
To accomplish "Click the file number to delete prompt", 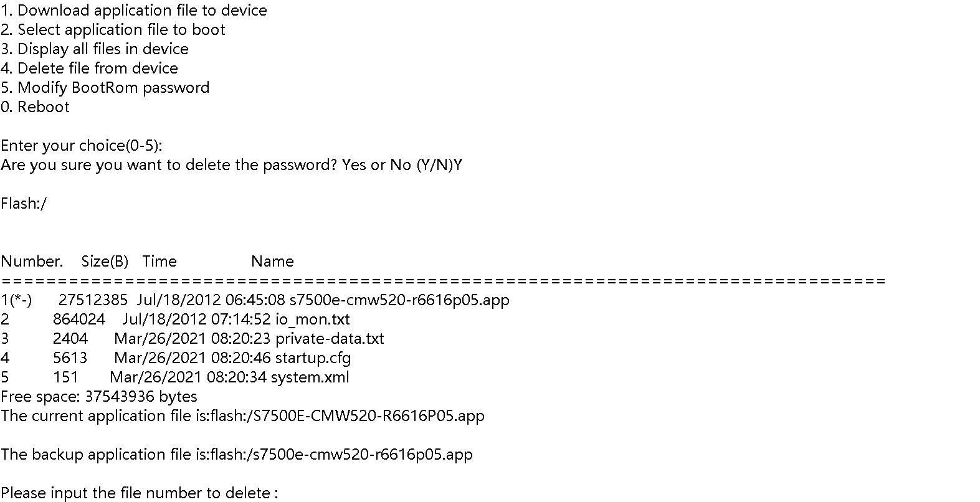I will [x=139, y=493].
